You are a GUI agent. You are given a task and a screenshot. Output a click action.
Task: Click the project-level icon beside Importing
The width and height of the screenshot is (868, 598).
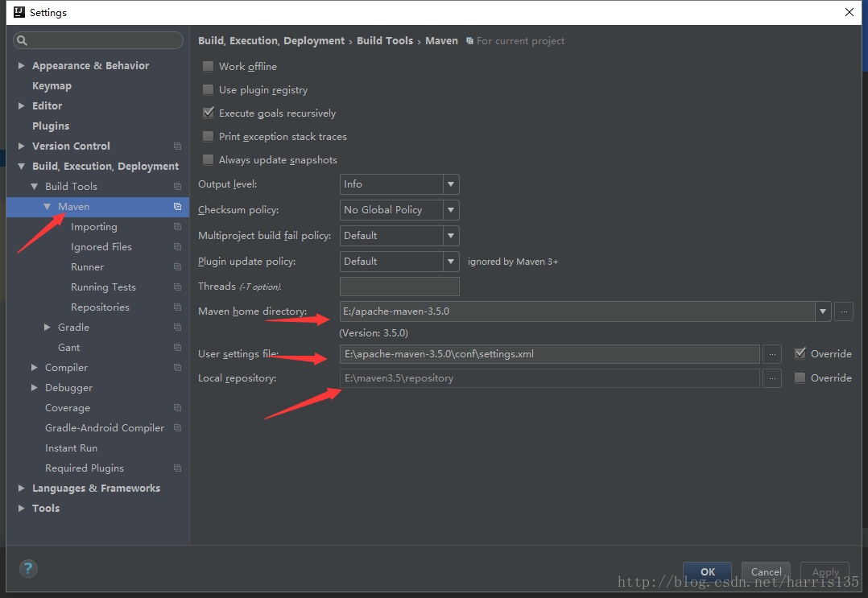click(x=178, y=227)
